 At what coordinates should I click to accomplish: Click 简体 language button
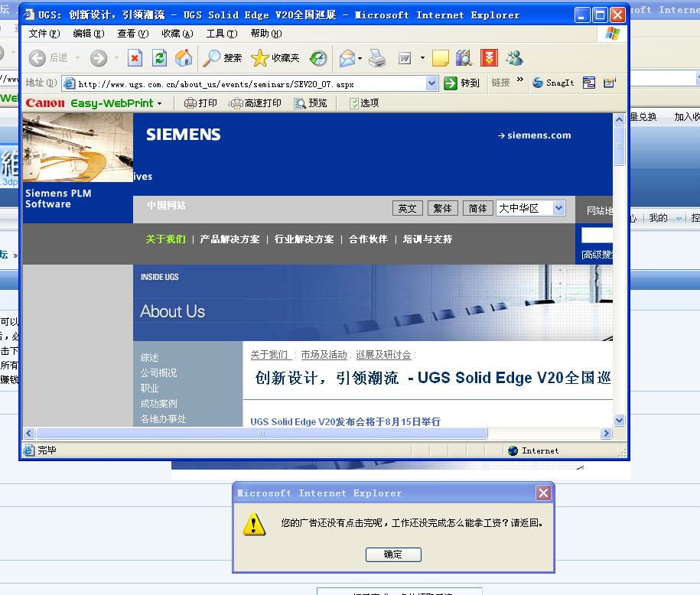coord(477,209)
